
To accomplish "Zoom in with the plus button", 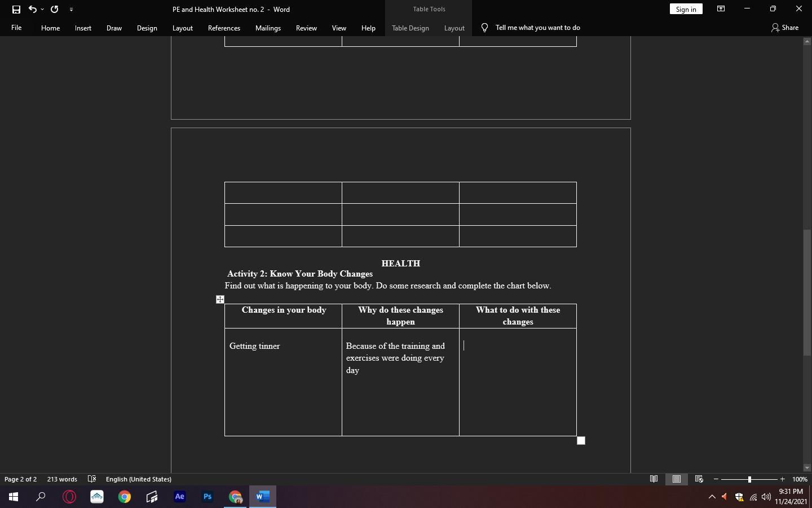I will click(782, 479).
